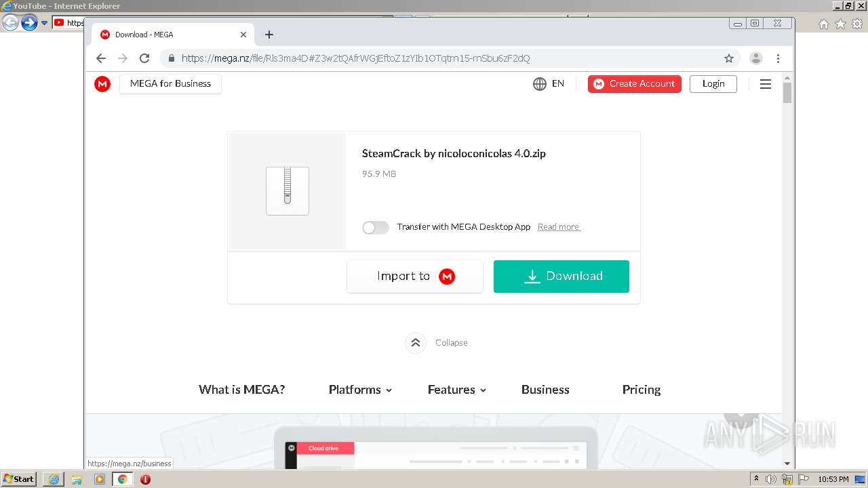Click the padlock site info icon

(x=171, y=58)
